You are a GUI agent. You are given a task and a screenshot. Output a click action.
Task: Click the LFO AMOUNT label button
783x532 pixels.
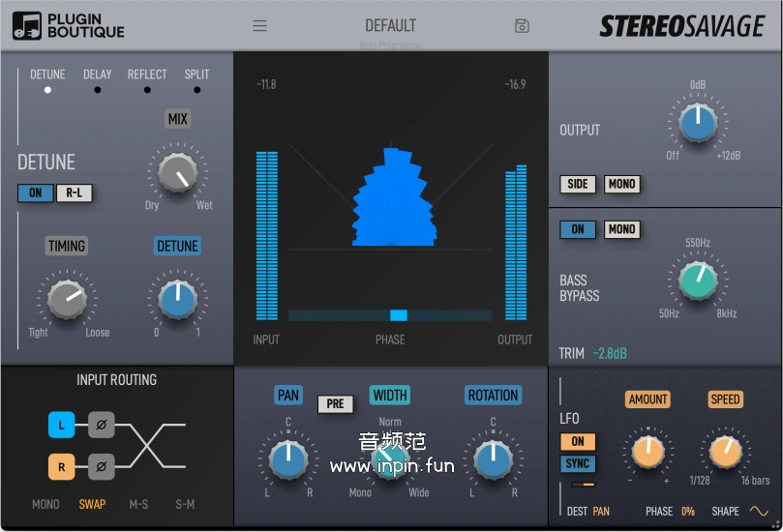(647, 399)
